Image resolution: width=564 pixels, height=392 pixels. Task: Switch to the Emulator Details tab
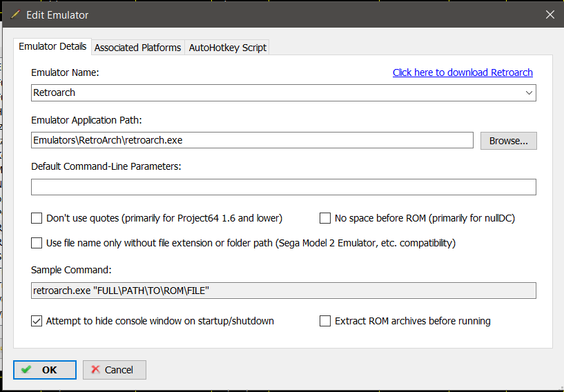52,46
